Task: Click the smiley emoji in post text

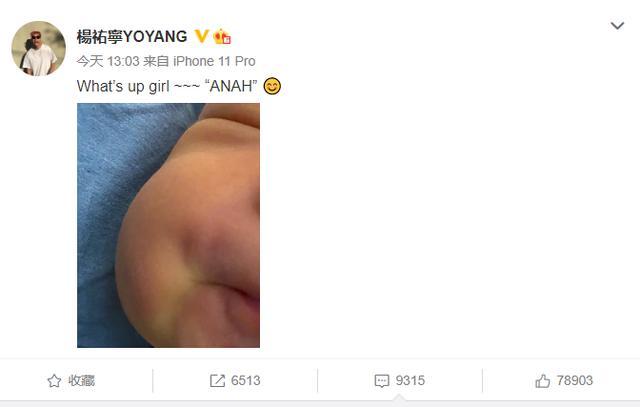Action: coord(272,86)
